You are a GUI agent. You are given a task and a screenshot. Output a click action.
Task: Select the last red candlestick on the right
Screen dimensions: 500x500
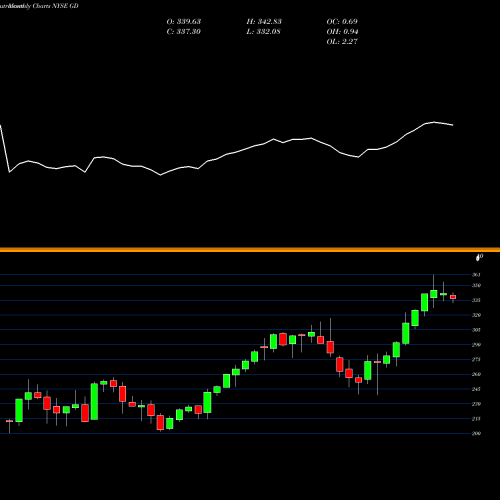[x=453, y=297]
